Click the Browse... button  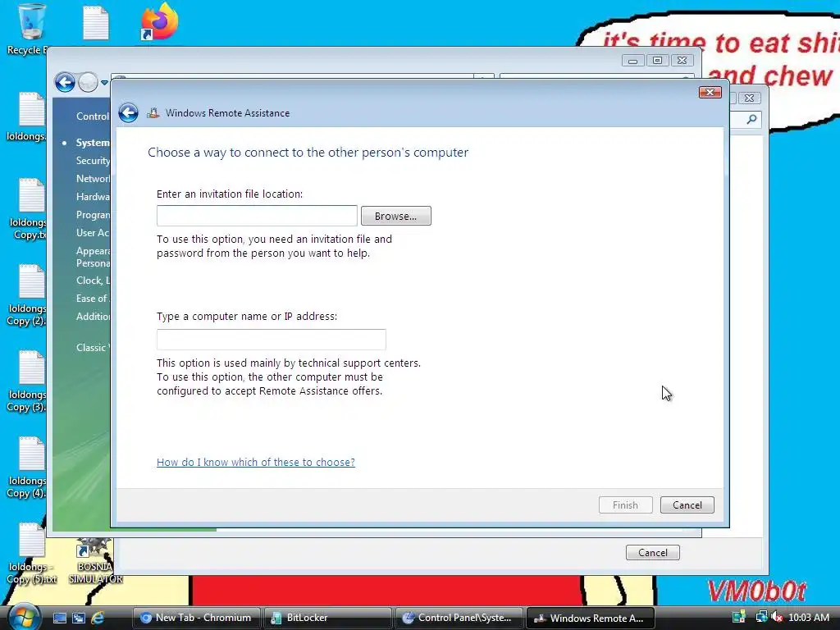[x=396, y=216]
